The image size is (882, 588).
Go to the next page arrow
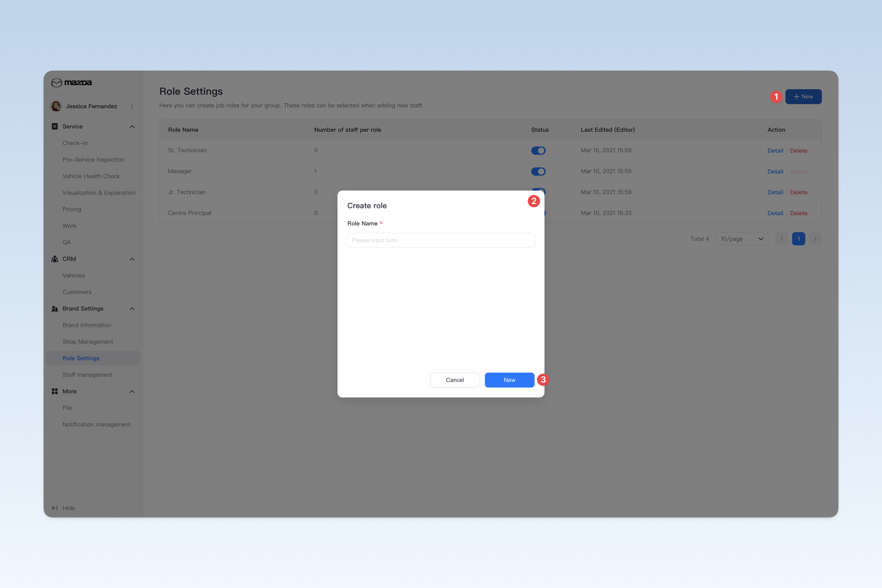click(x=815, y=239)
